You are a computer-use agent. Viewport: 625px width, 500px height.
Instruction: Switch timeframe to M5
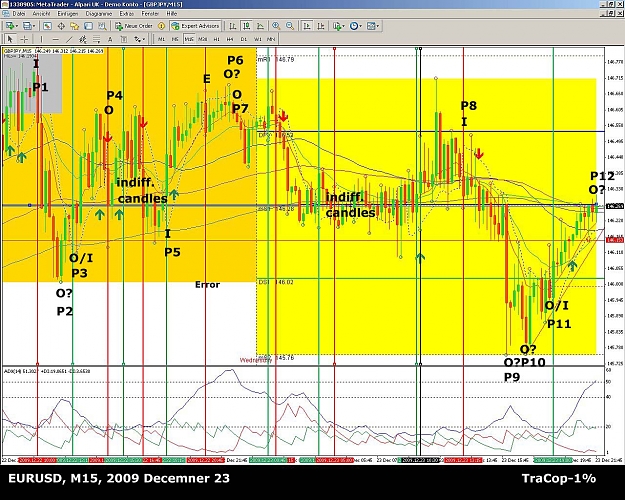coord(175,39)
